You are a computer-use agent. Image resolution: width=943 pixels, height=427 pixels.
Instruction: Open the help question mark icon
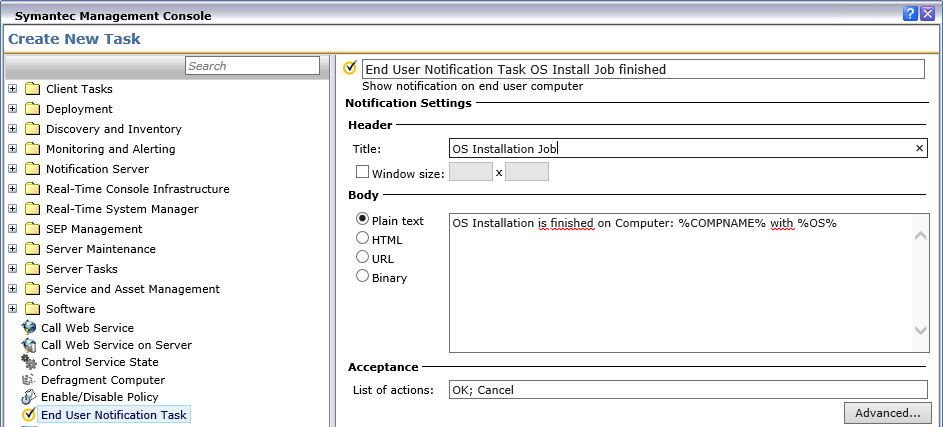(911, 13)
